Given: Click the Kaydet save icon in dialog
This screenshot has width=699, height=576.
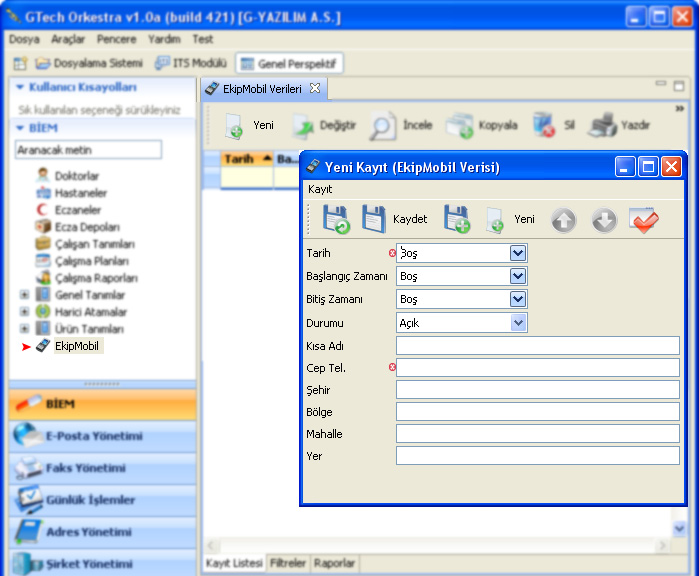Looking at the screenshot, I should 374,219.
